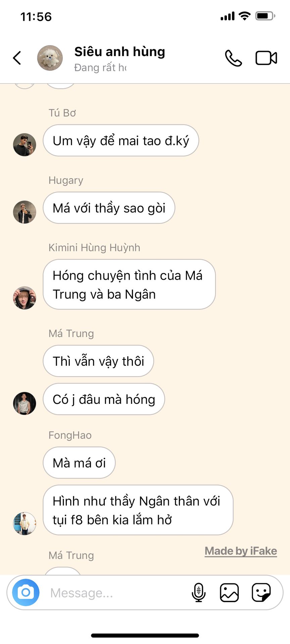Open Má Trung's profile avatar

click(25, 403)
